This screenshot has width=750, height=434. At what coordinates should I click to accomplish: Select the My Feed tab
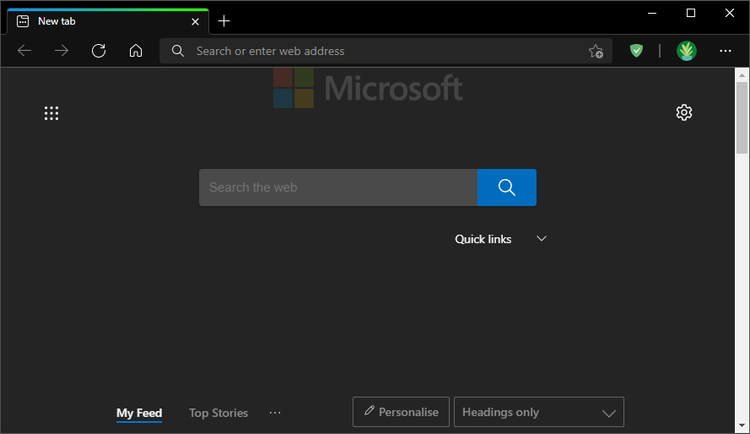tap(139, 413)
